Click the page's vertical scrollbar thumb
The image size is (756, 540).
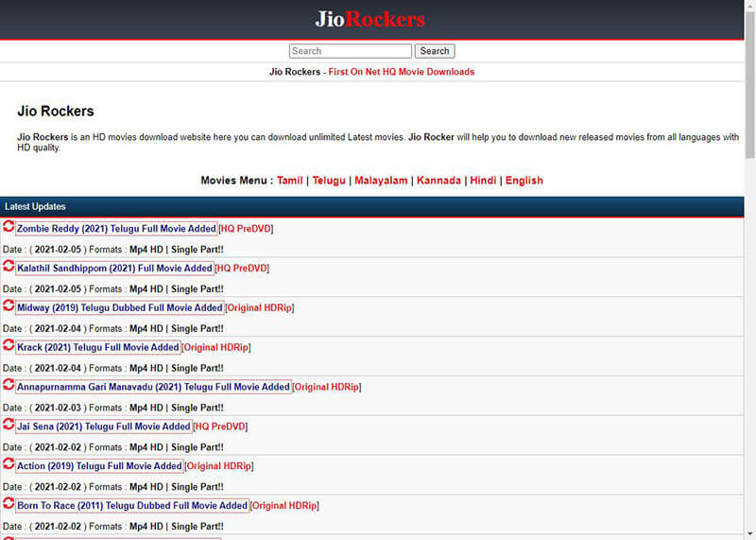tap(750, 84)
